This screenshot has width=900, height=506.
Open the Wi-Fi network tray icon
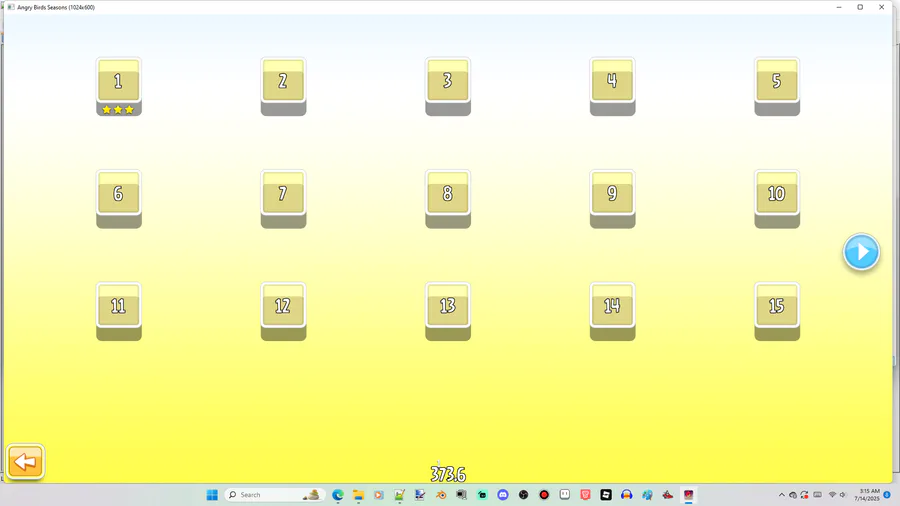(x=832, y=495)
